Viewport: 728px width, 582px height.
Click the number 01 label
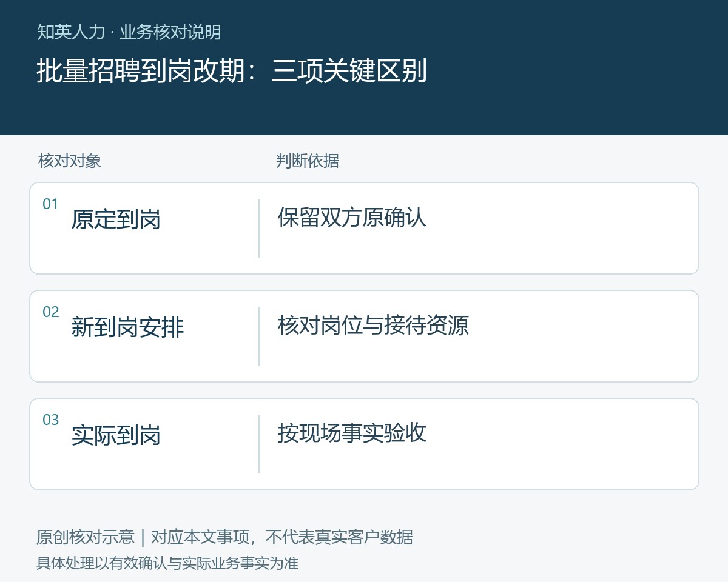tap(50, 204)
